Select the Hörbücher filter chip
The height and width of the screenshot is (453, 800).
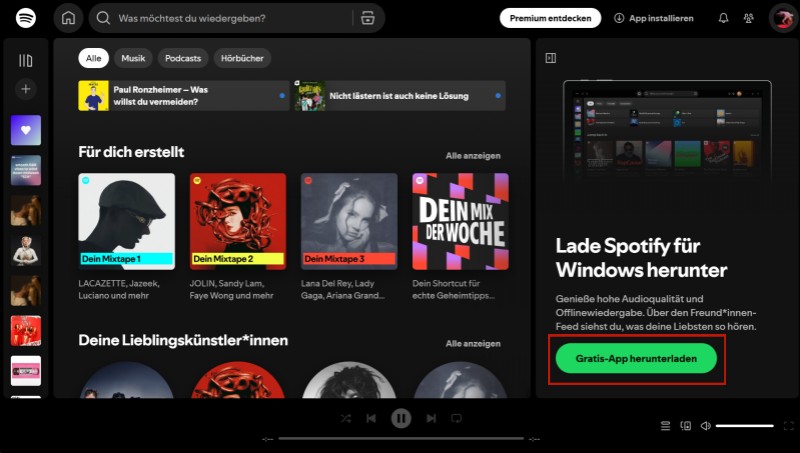[242, 58]
